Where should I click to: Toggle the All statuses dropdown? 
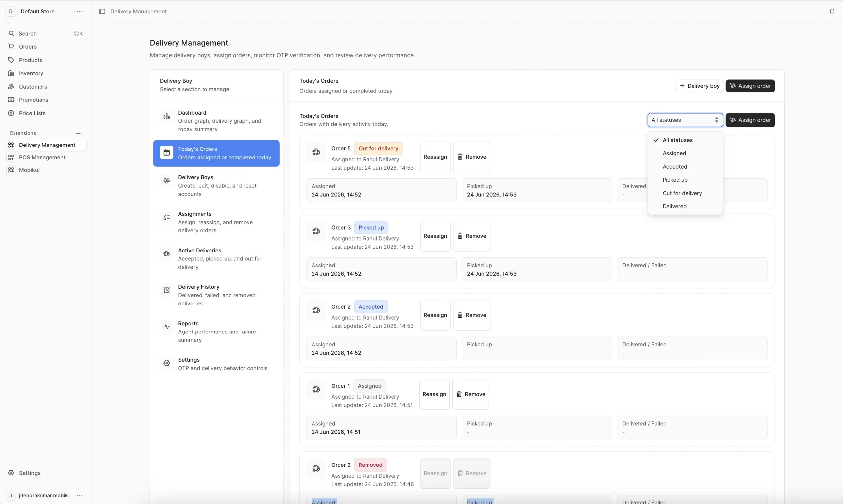click(685, 120)
